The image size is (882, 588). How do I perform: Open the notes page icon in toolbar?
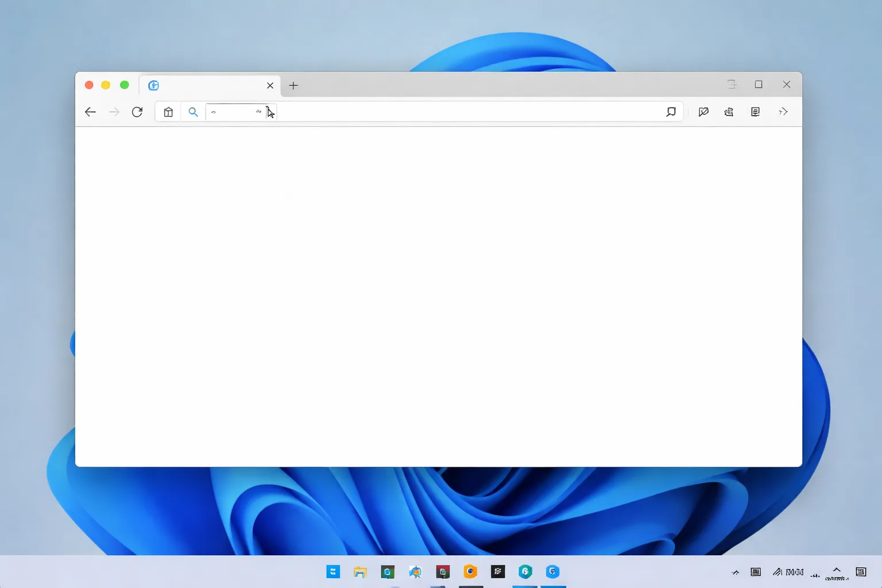(x=756, y=112)
